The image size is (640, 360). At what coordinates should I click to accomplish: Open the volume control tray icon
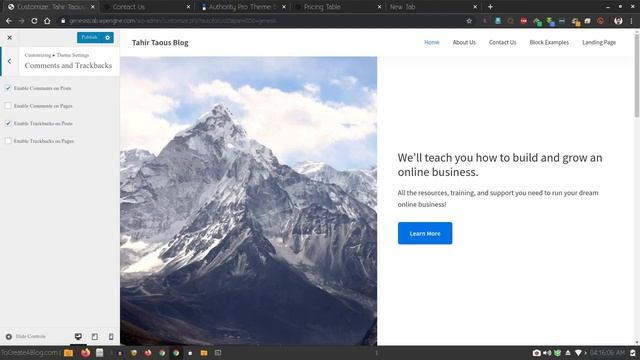coord(547,353)
